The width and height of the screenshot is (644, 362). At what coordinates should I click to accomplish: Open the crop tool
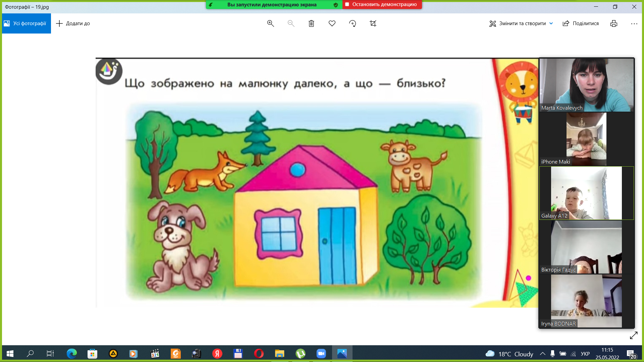(x=373, y=23)
